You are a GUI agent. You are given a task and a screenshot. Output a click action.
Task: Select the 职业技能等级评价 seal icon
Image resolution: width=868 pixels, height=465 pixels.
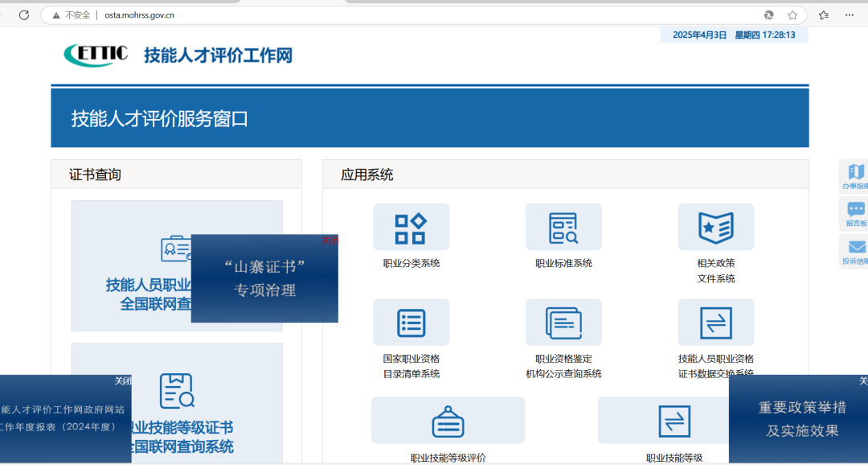click(x=448, y=420)
